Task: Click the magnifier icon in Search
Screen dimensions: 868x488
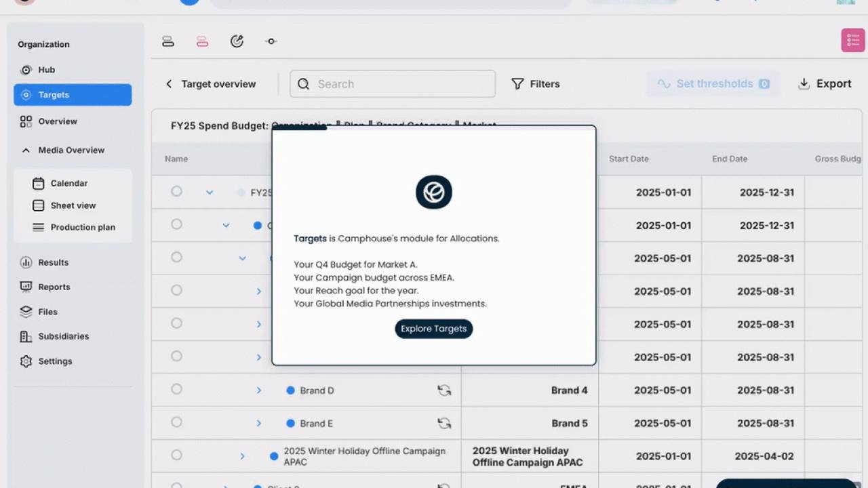Action: pos(304,84)
